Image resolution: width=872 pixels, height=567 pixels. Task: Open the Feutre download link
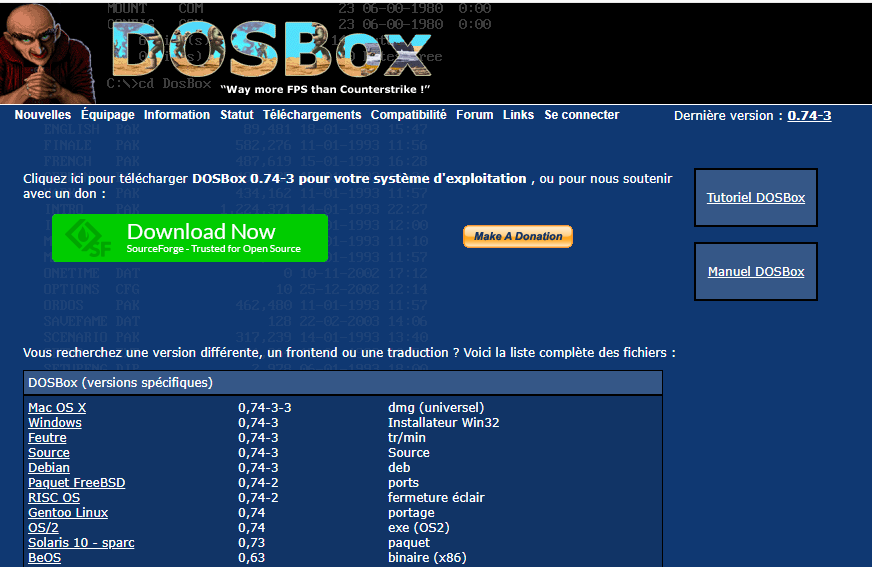pyautogui.click(x=47, y=437)
